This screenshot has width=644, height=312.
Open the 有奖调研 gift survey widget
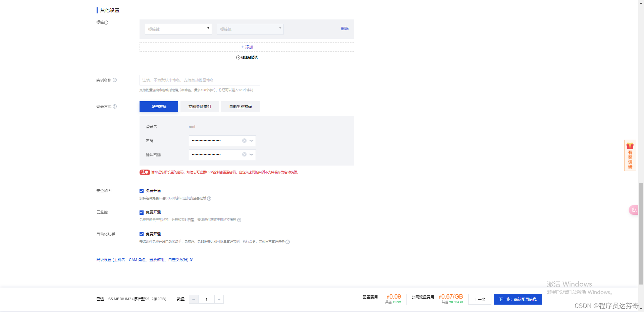(630, 155)
